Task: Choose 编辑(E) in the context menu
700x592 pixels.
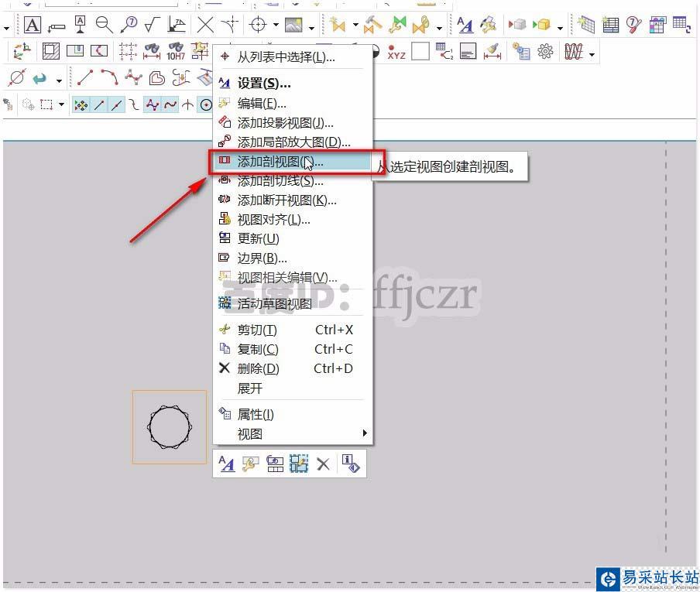Action: [292, 104]
